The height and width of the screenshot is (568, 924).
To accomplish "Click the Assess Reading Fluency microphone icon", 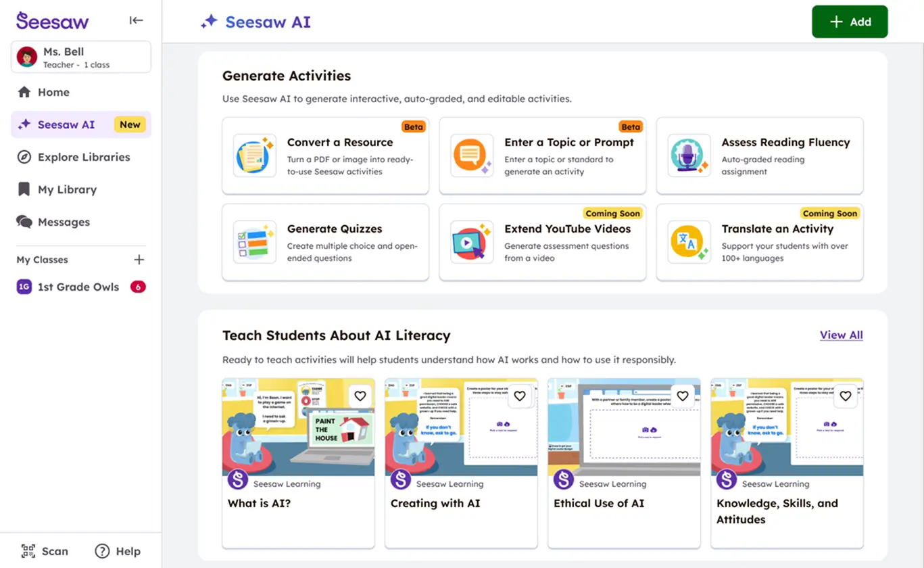I will (x=688, y=156).
